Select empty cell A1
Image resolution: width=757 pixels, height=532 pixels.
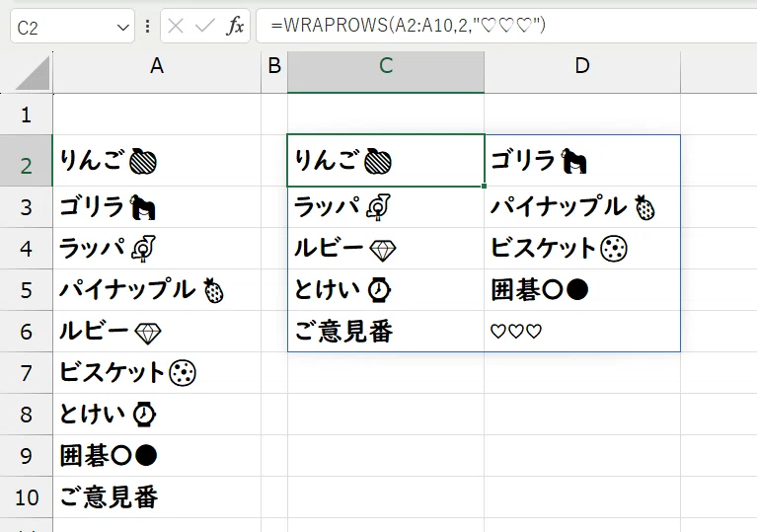coord(157,114)
